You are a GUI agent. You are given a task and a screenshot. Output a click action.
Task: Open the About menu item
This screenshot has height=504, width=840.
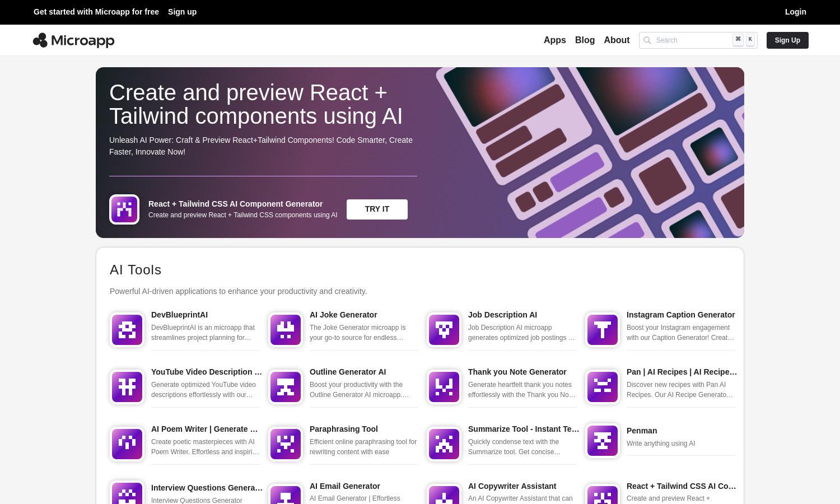tap(617, 40)
